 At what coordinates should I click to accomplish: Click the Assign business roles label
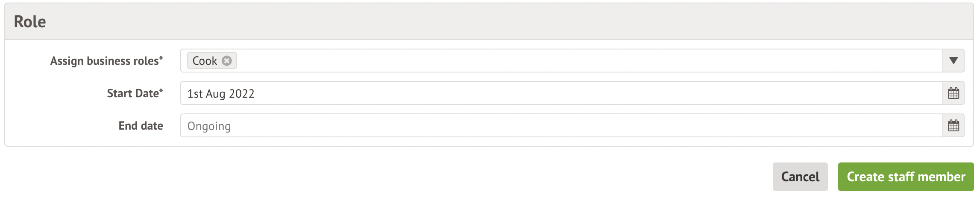[104, 61]
